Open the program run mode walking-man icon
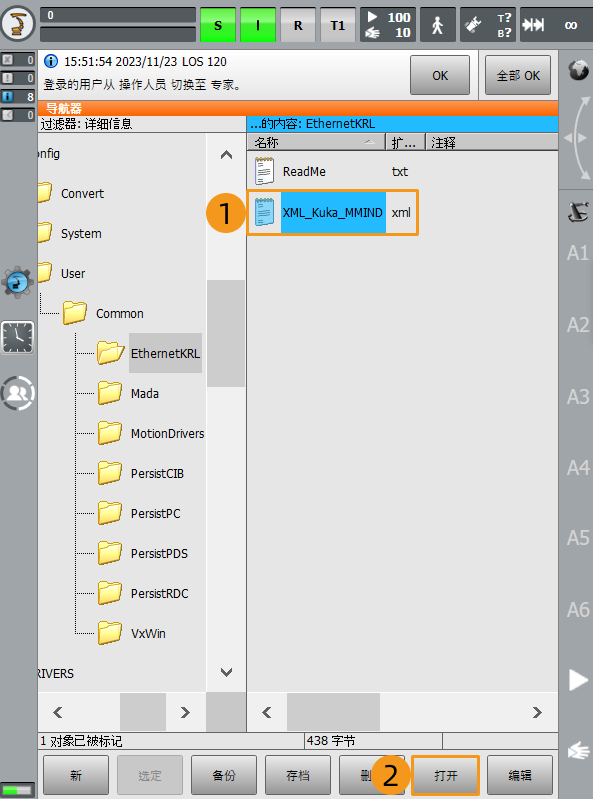Screen dimensions: 593x799 [x=437, y=25]
